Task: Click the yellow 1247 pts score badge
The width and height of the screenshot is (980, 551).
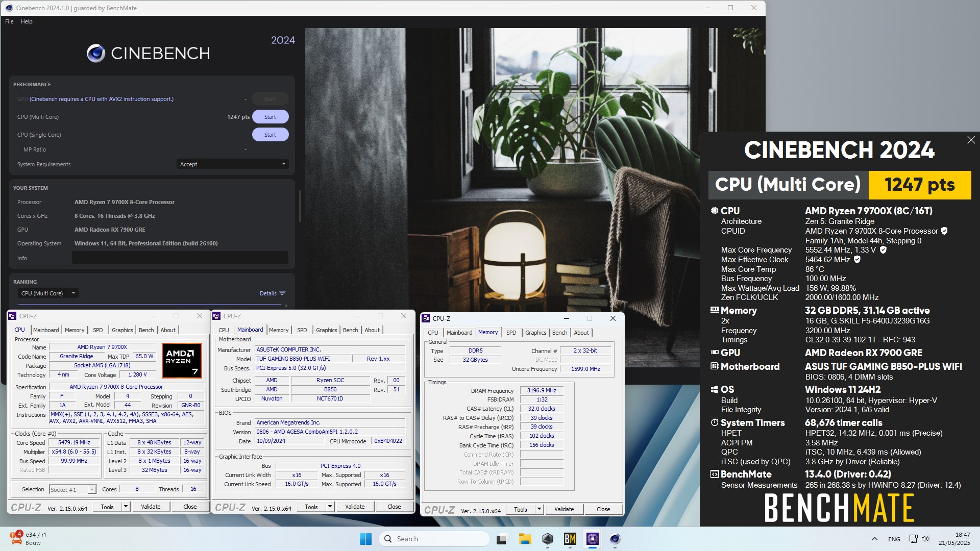Action: click(x=920, y=185)
